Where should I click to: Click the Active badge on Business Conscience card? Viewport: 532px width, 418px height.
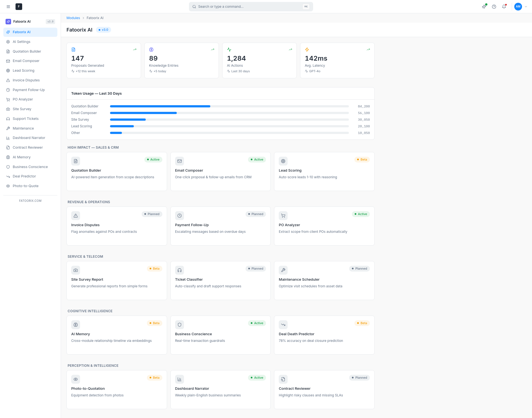point(257,323)
